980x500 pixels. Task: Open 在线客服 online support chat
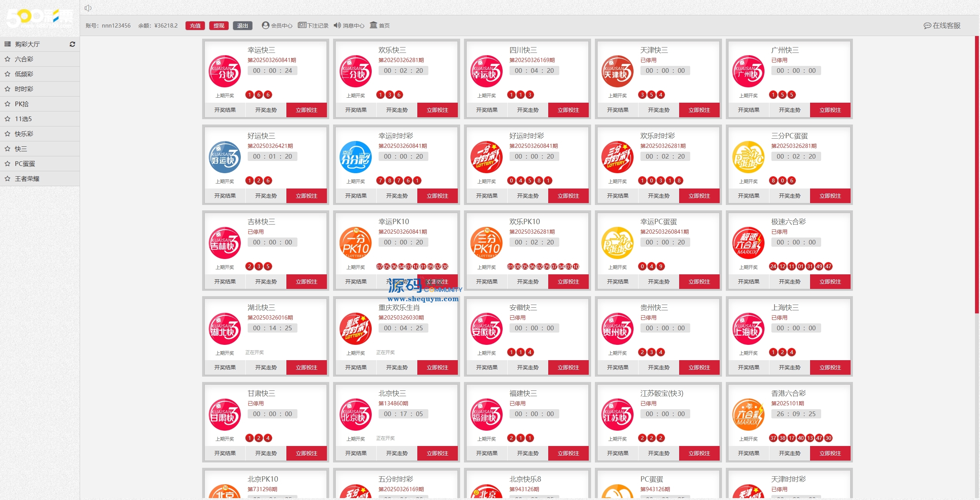(942, 26)
